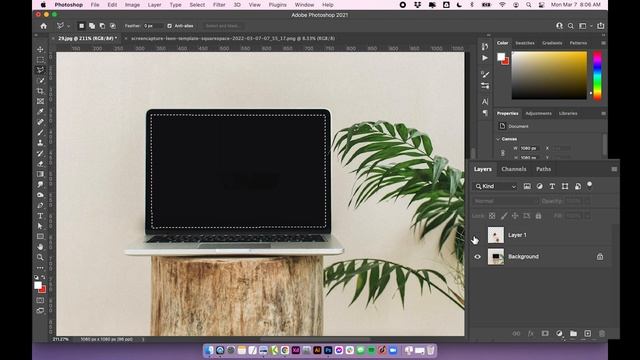Click in the color picker field
640x360 pixels.
[x=549, y=75]
